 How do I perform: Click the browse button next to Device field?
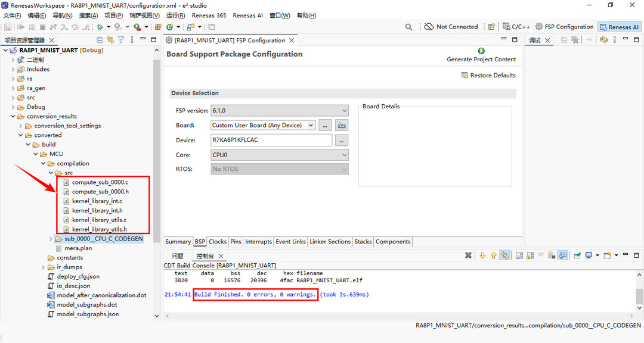tap(342, 141)
